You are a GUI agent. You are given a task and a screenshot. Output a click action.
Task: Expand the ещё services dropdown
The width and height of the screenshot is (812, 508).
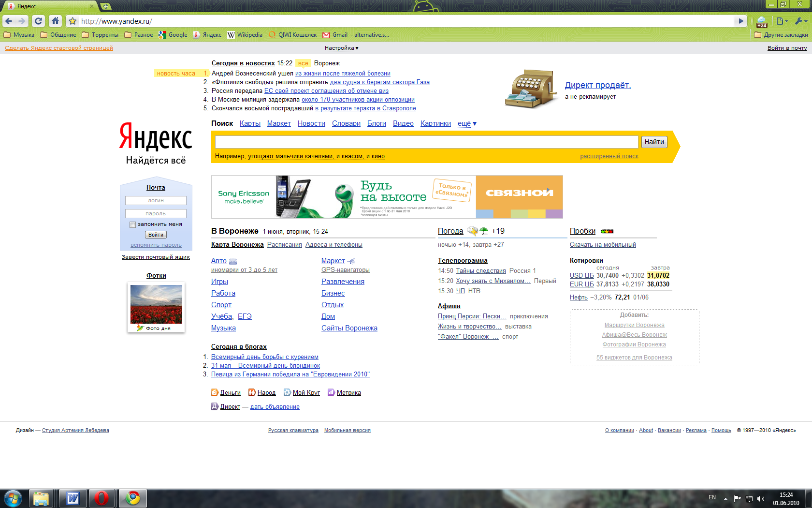tap(467, 123)
